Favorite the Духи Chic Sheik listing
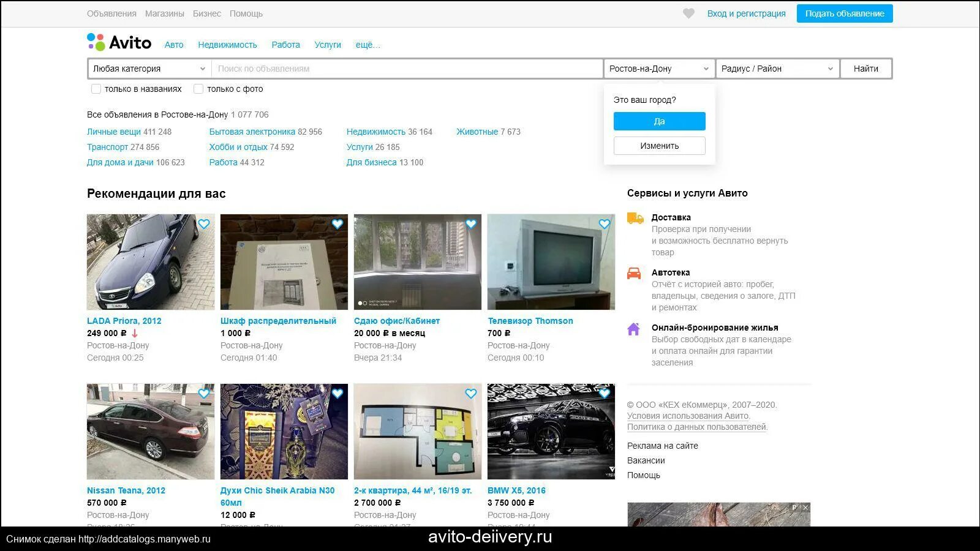 pos(337,394)
